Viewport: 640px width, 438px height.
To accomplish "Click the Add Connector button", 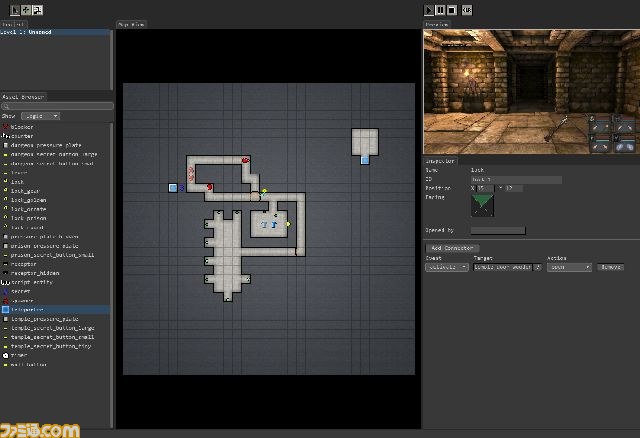I will click(x=452, y=248).
